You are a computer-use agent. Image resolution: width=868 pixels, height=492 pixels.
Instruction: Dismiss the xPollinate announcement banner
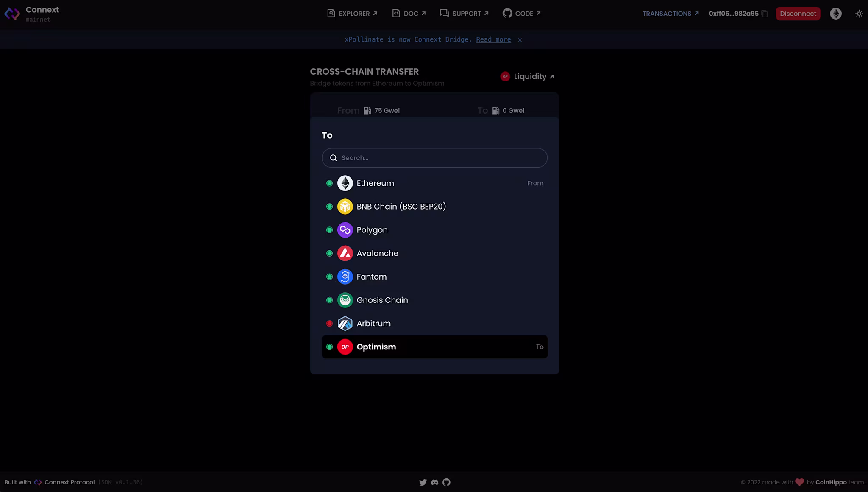click(x=520, y=40)
